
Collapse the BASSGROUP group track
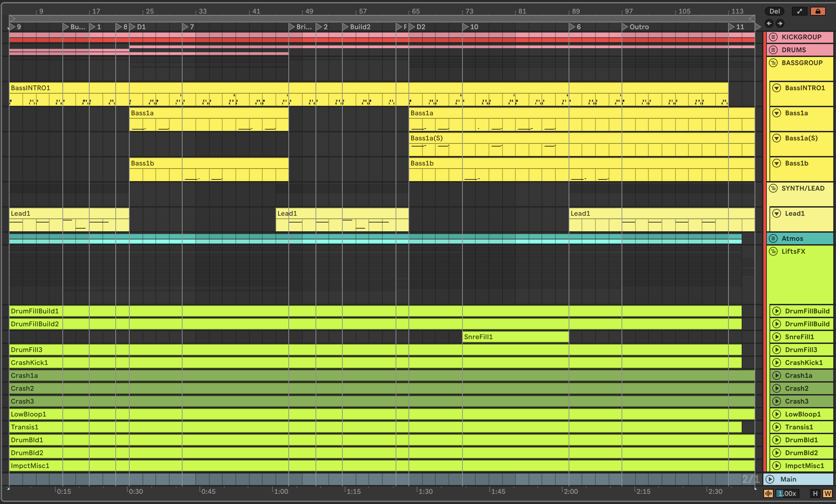coord(773,63)
